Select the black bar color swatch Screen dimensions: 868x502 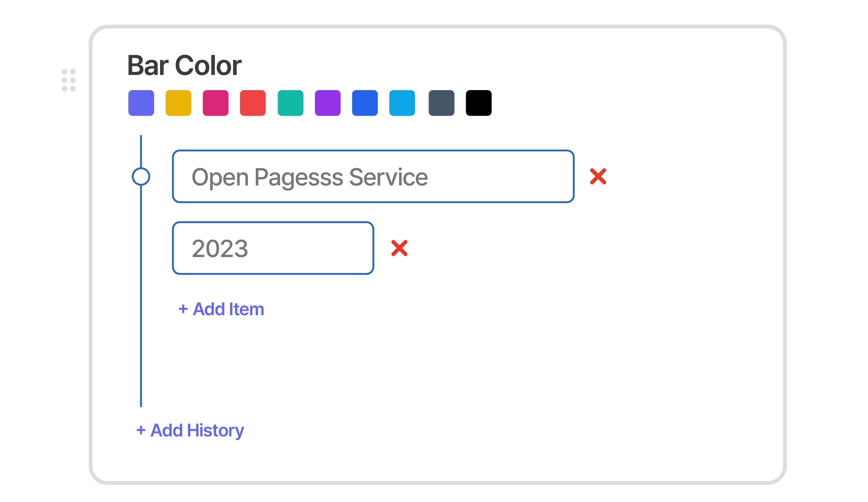pos(478,103)
